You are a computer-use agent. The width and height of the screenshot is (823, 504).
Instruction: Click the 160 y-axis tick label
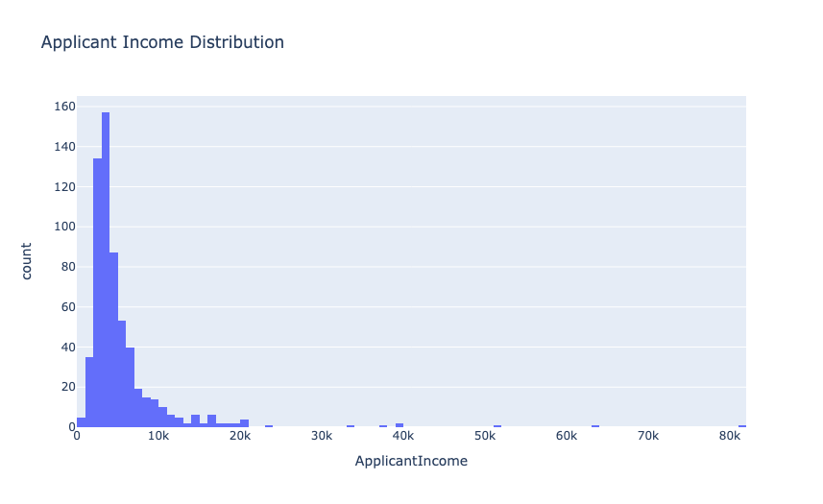[x=65, y=107]
